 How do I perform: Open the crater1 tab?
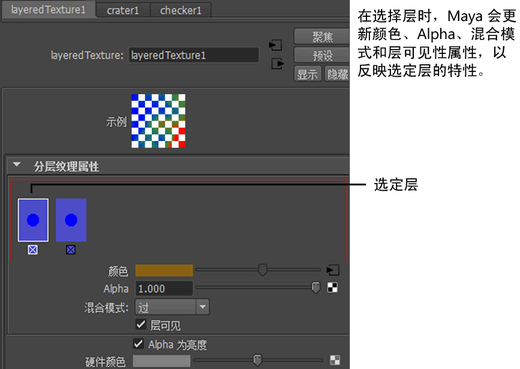point(123,10)
